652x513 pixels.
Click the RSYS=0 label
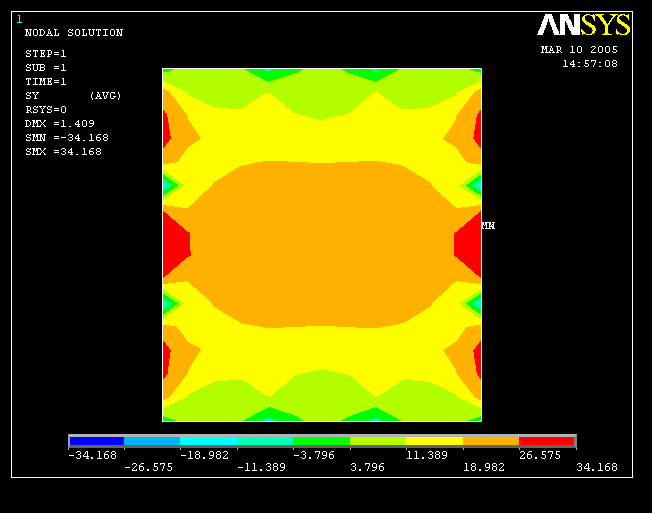(46, 110)
